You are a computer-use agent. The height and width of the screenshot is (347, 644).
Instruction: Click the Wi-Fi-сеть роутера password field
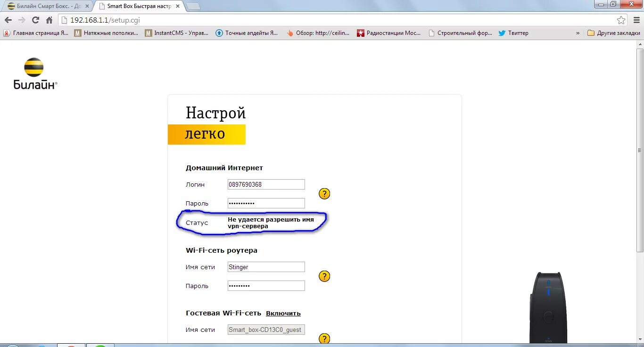pos(266,286)
